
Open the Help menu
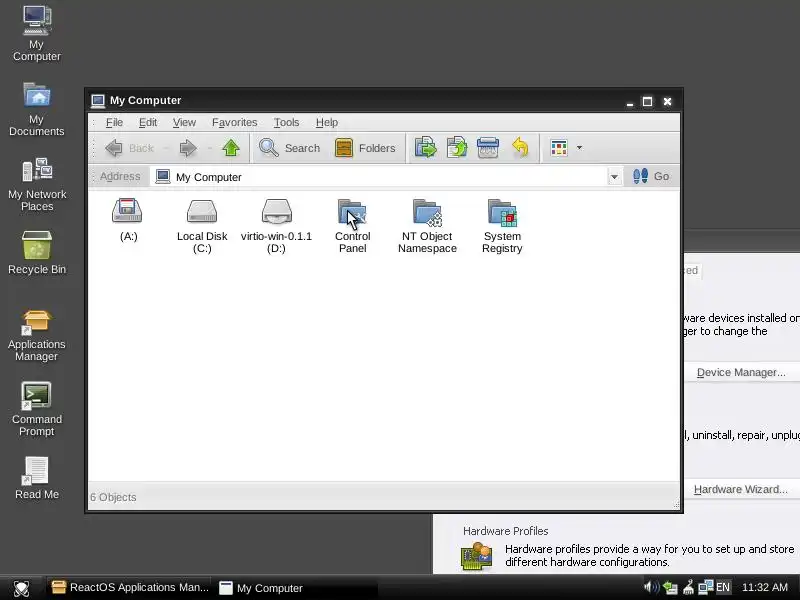click(x=327, y=122)
